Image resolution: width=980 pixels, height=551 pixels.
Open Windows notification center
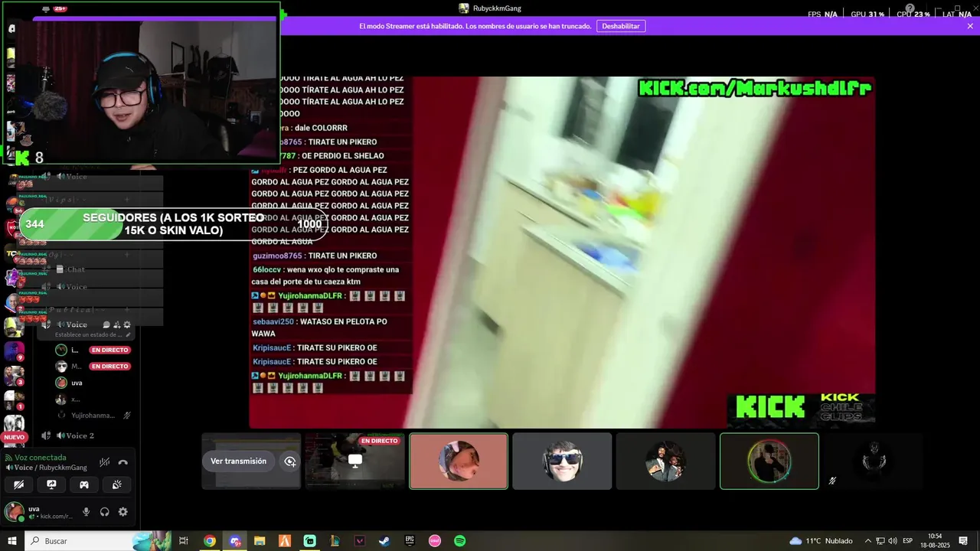coord(964,541)
